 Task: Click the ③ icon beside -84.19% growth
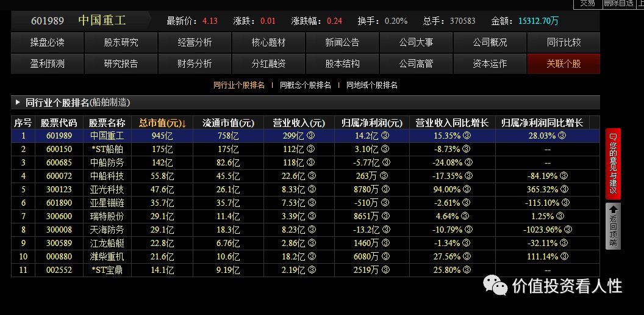tap(563, 176)
